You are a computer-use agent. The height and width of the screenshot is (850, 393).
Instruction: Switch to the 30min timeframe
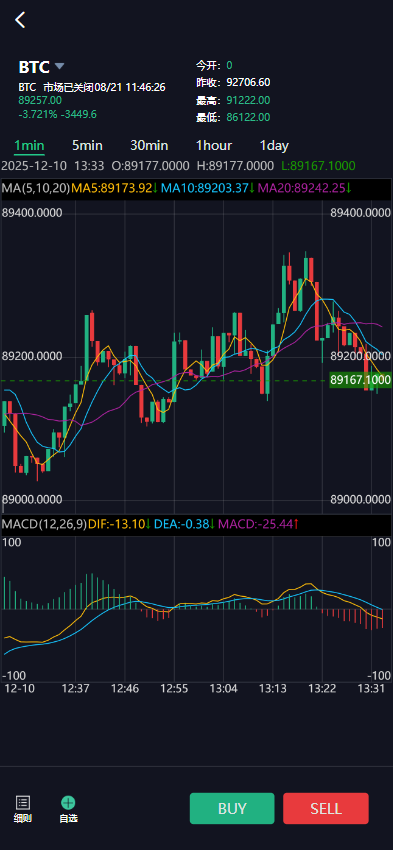tap(149, 145)
